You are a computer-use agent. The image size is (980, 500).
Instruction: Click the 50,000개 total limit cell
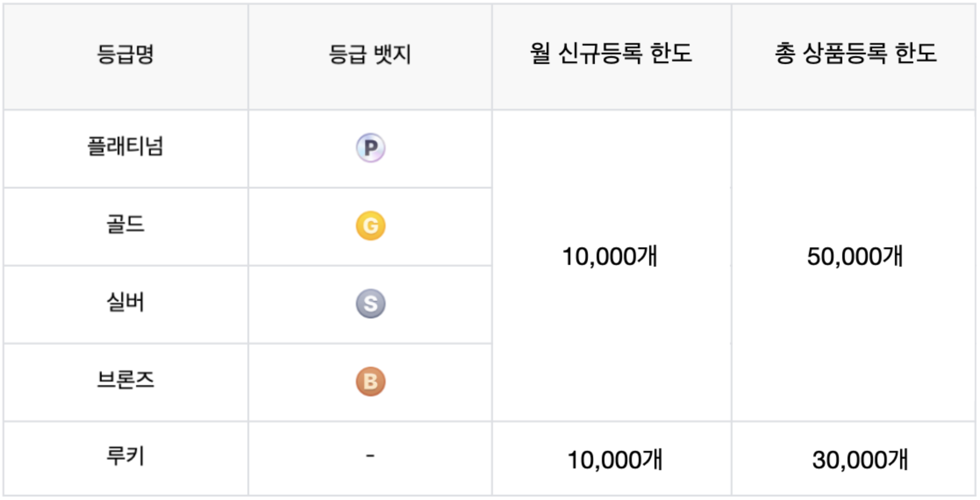tap(854, 266)
